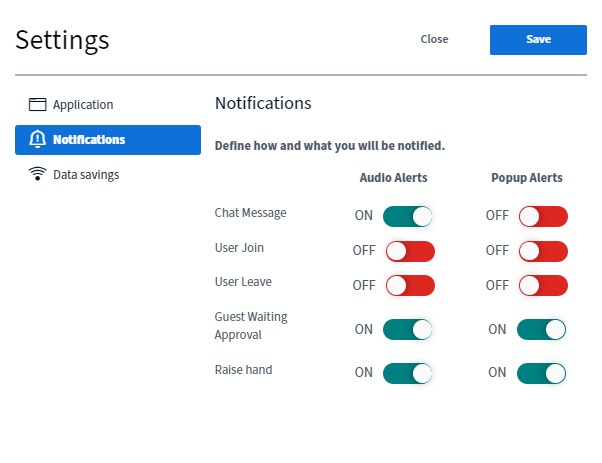Disable Raise hand audio alerts
The image size is (602, 463).
[408, 373]
